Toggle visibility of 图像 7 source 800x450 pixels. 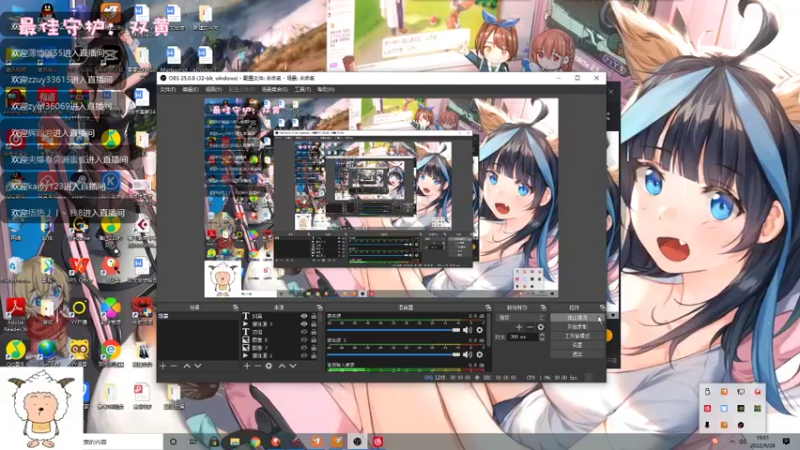pyautogui.click(x=304, y=348)
